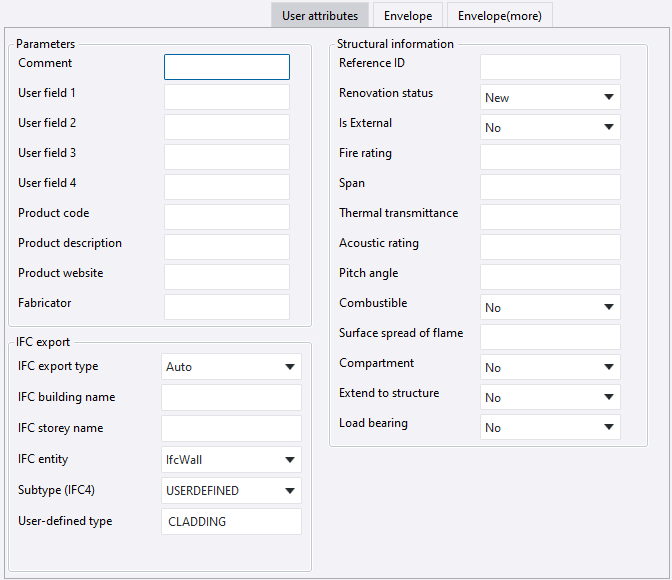The image size is (672, 580).
Task: Expand the Load bearing dropdown
Action: (550, 428)
